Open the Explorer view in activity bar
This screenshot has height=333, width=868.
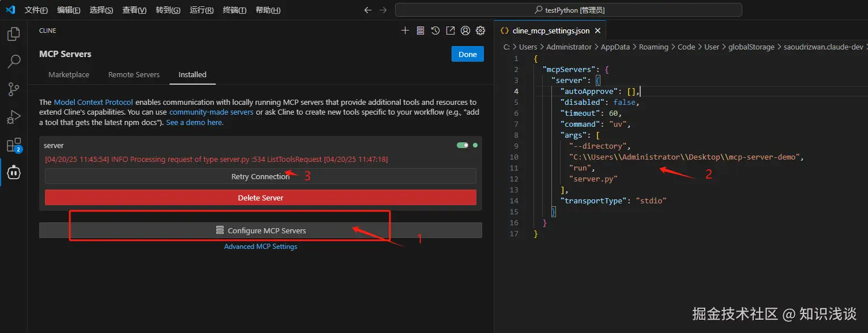pos(14,34)
